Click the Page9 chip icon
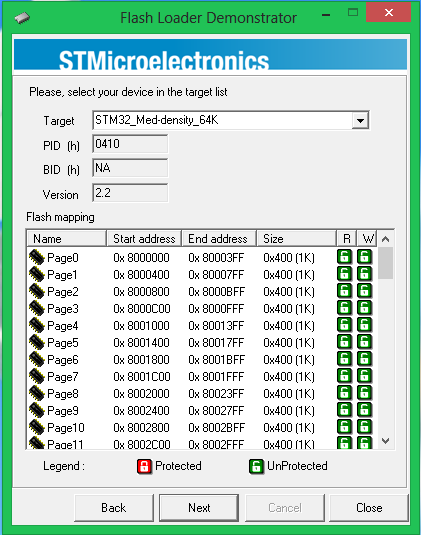 click(x=37, y=410)
